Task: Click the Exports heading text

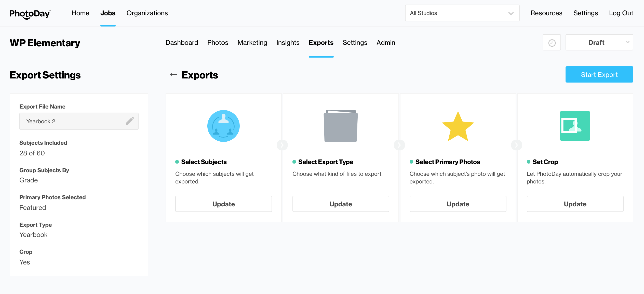Action: point(200,75)
